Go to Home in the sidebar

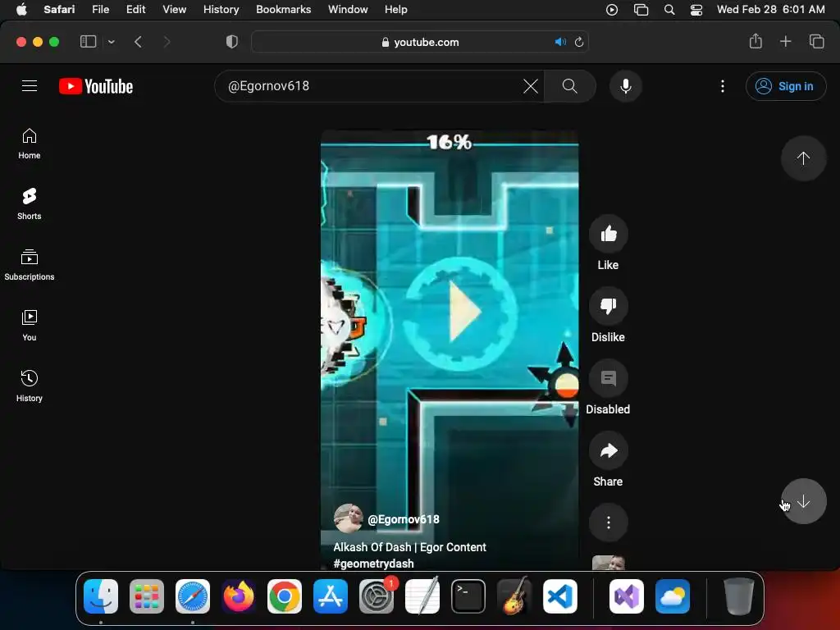(30, 144)
